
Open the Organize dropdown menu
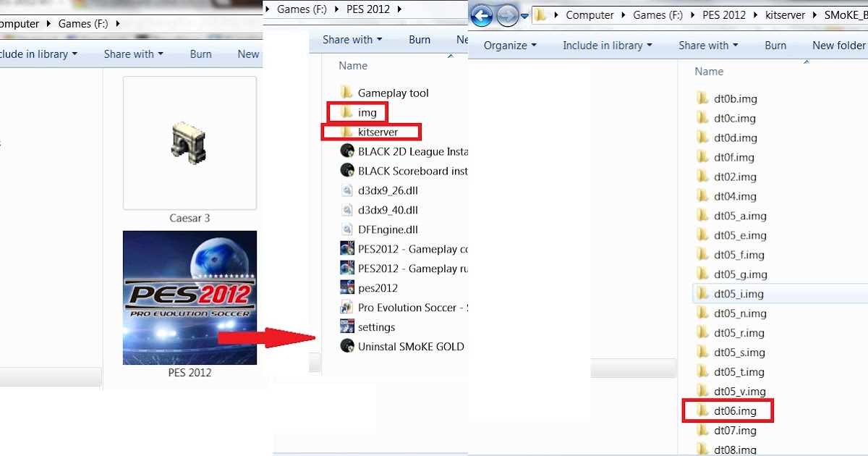(x=510, y=46)
